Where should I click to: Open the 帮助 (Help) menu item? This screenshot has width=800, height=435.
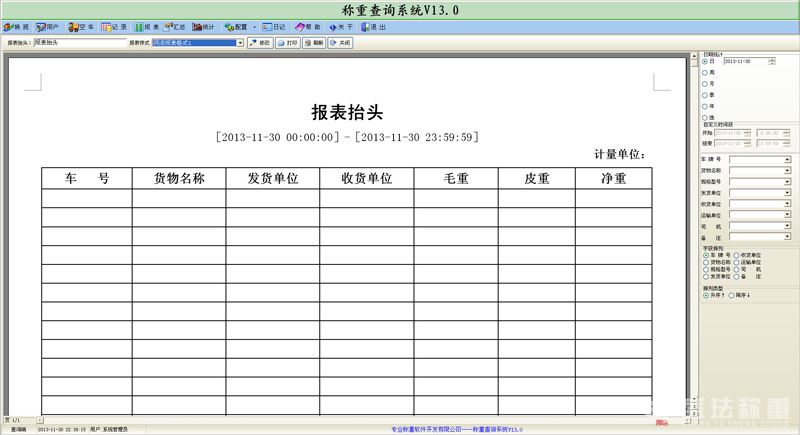click(x=308, y=27)
